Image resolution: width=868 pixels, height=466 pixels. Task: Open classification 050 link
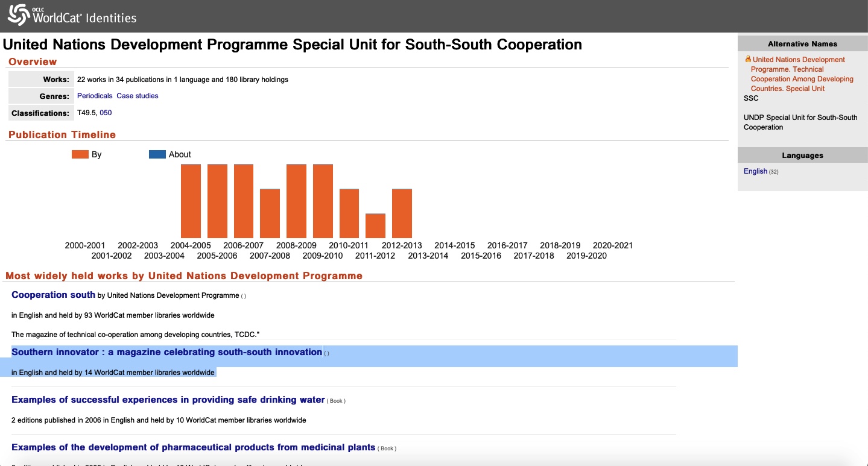(x=106, y=113)
